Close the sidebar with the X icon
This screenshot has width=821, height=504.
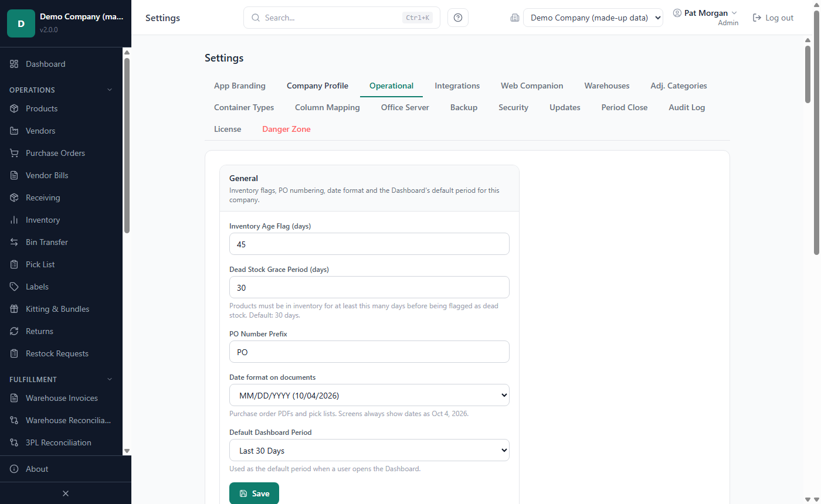click(66, 493)
